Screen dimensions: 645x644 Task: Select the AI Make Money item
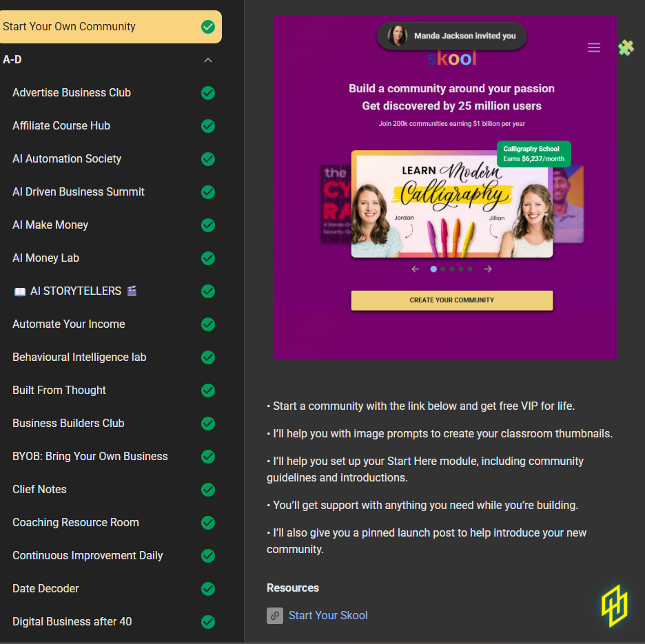tap(50, 225)
